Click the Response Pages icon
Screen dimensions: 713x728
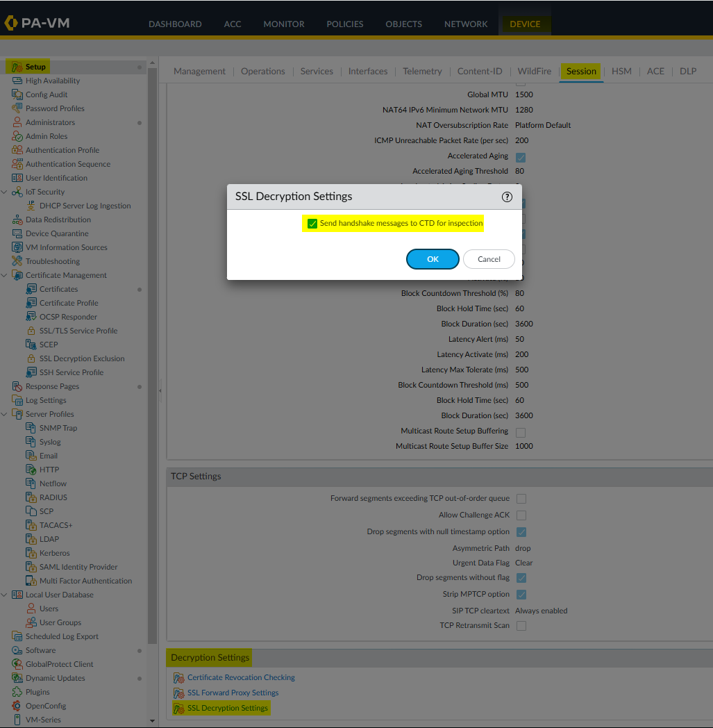click(17, 387)
